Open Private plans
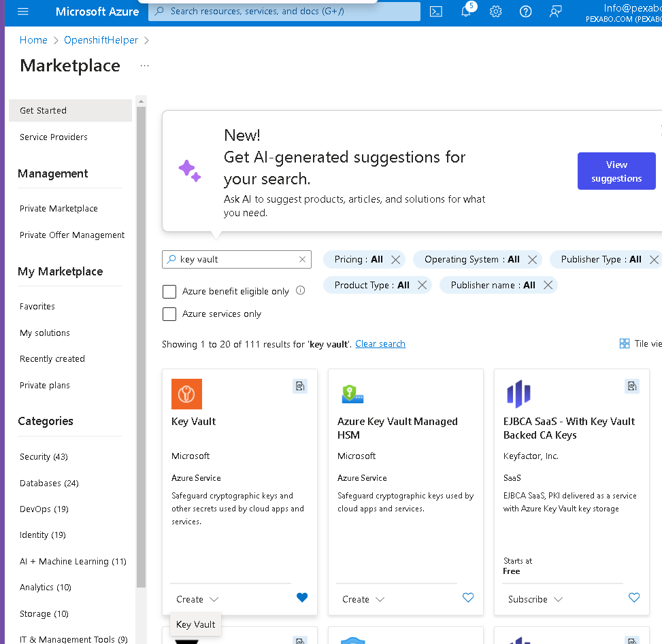 coord(45,386)
